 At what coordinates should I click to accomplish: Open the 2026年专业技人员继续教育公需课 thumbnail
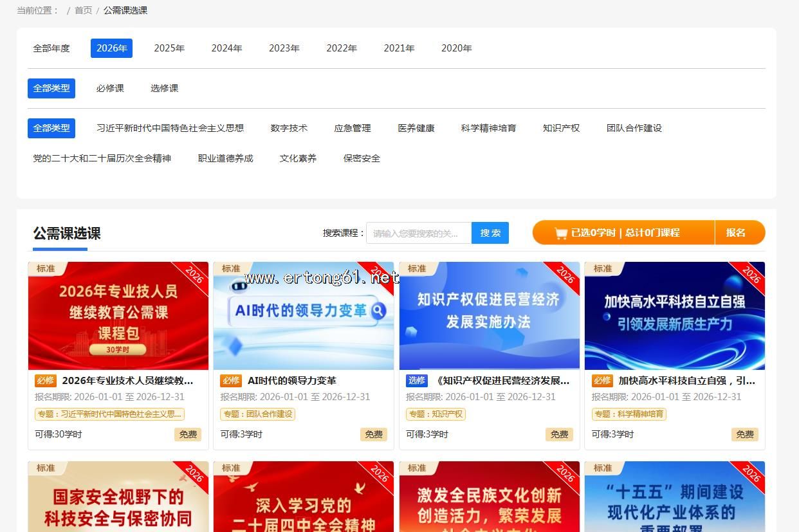(x=118, y=315)
